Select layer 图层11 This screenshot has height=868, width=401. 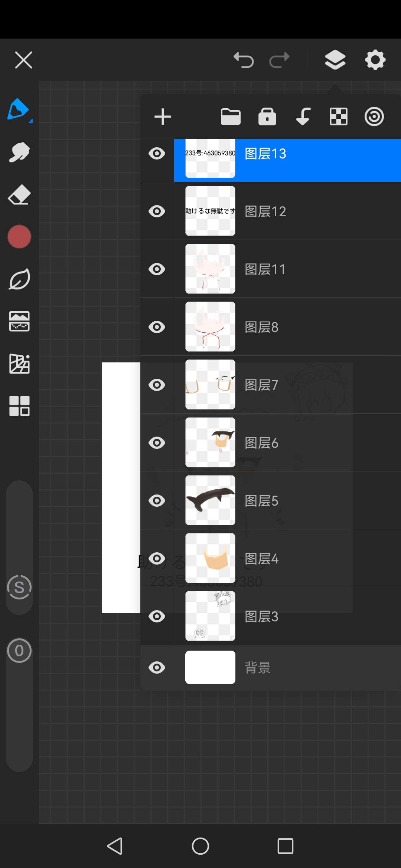point(287,269)
